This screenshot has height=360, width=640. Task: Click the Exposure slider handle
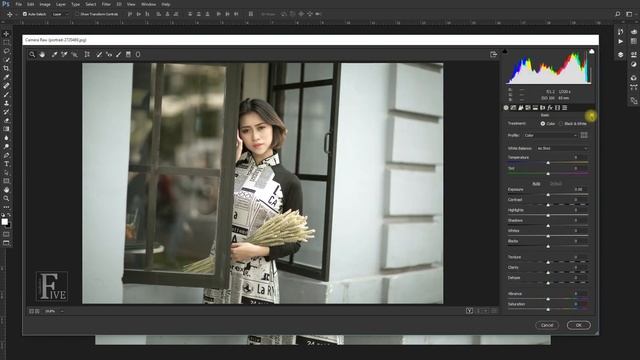(x=548, y=195)
